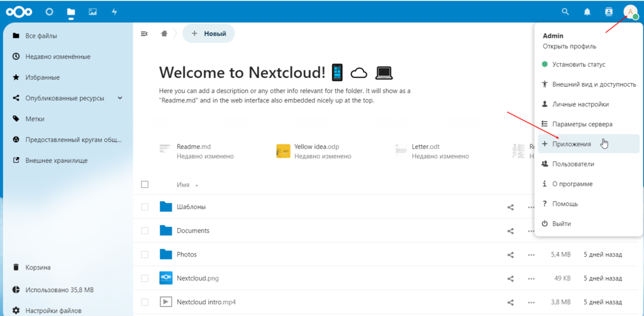Click Открыть профиль under Admin
The image size is (644, 316).
(569, 46)
